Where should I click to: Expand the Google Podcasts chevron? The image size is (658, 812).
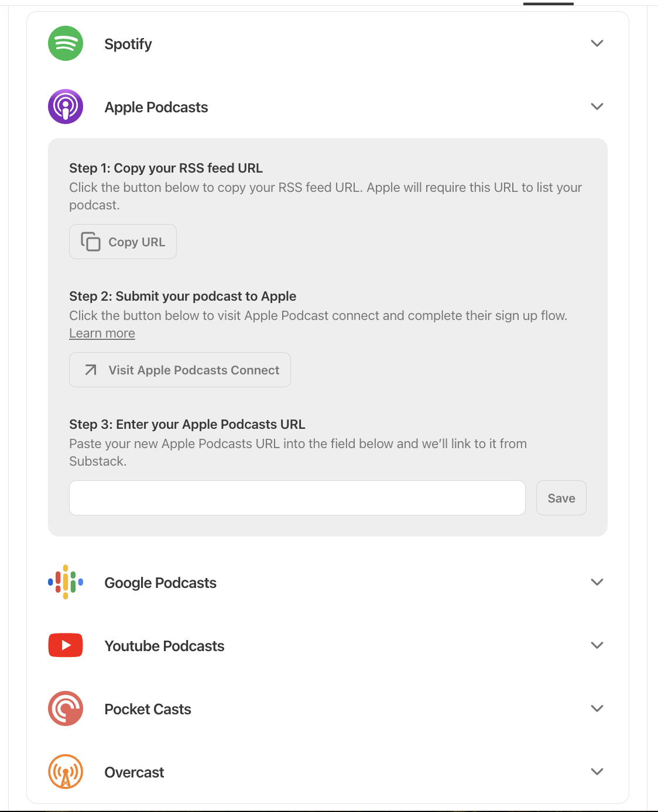coord(597,582)
